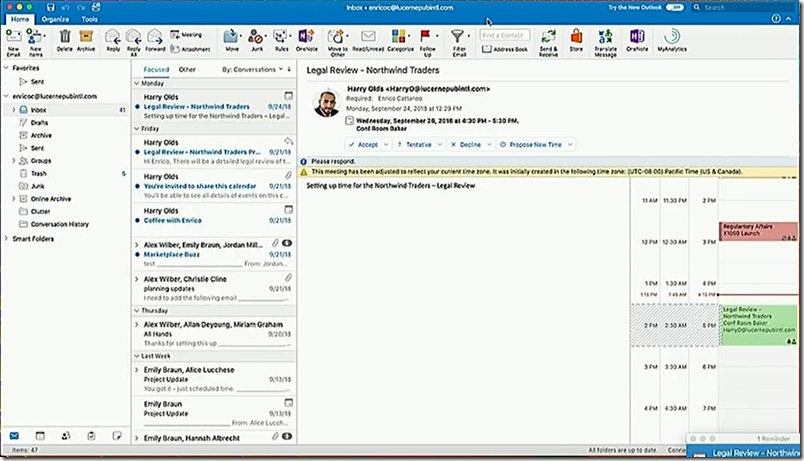Archive the selected message
Screen dimensions: 804x461
pos(86,41)
